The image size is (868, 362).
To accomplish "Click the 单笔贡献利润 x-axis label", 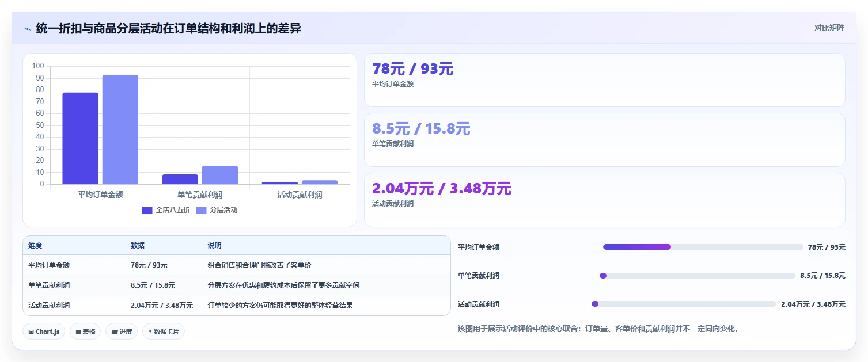I will (x=200, y=195).
